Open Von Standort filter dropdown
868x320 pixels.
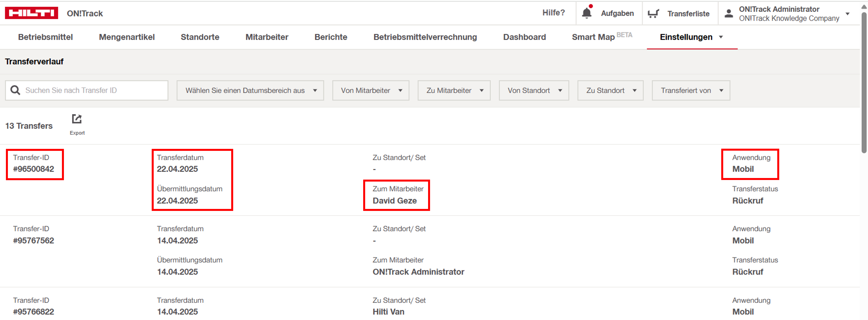click(x=534, y=91)
